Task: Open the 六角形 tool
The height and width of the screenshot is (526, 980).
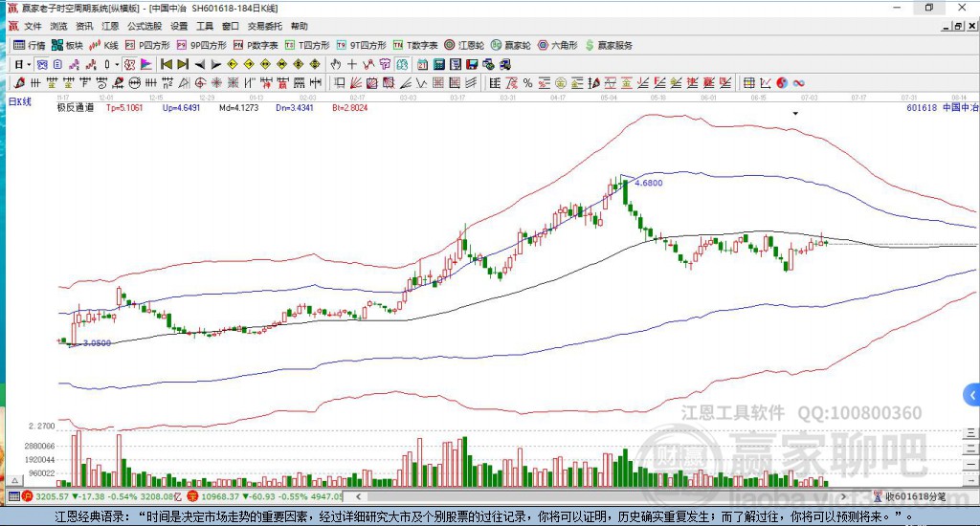Action: (x=558, y=46)
